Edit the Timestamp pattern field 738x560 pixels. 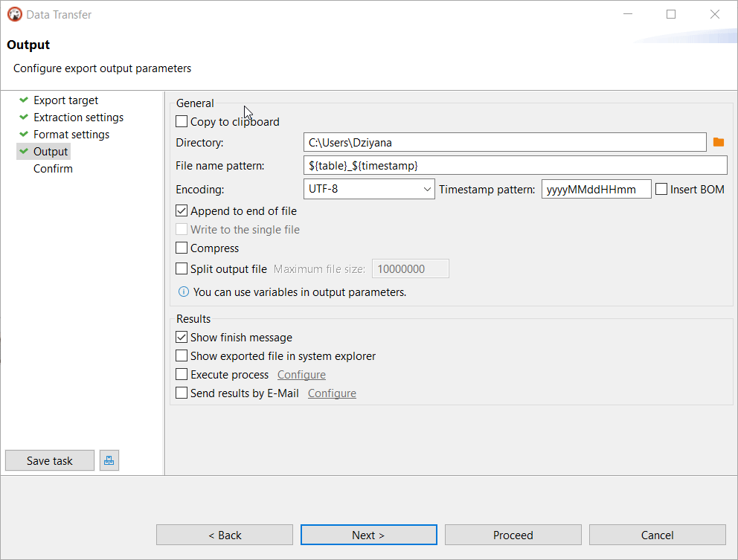pos(596,188)
